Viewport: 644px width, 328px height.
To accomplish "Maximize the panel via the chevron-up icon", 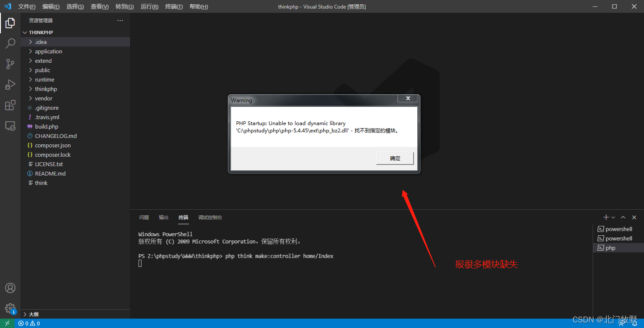I will coord(623,217).
